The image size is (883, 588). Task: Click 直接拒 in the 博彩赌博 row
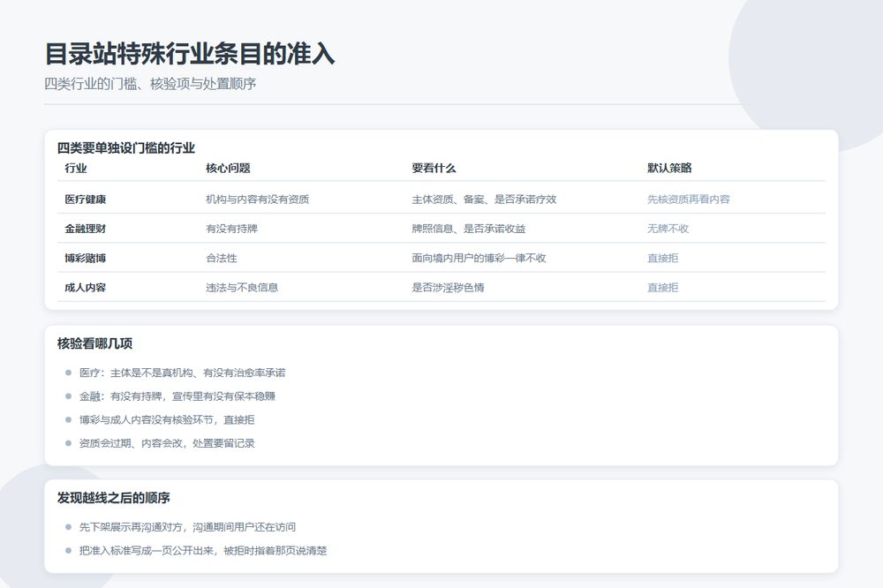pos(663,258)
